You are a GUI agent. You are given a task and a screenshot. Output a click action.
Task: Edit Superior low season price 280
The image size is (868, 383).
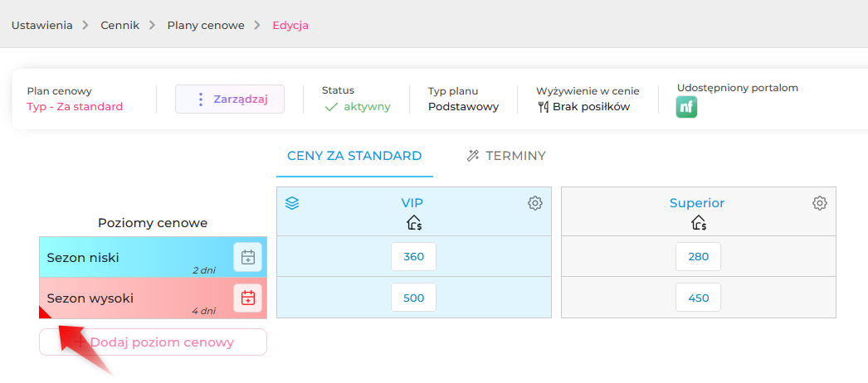[698, 256]
